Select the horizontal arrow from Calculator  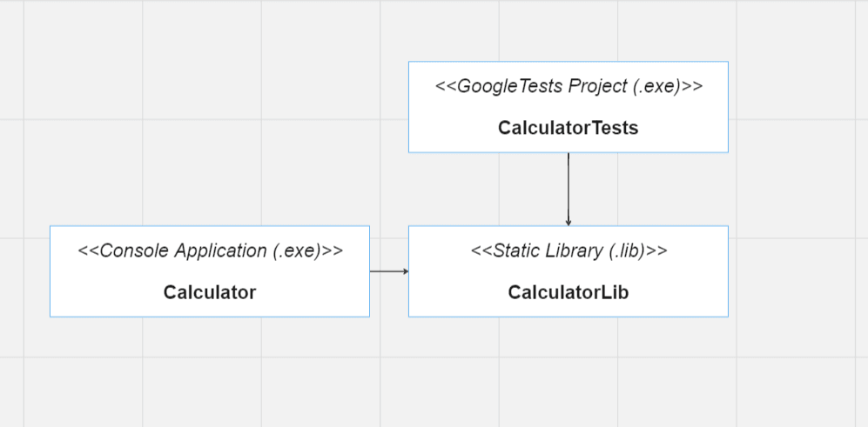tap(387, 271)
